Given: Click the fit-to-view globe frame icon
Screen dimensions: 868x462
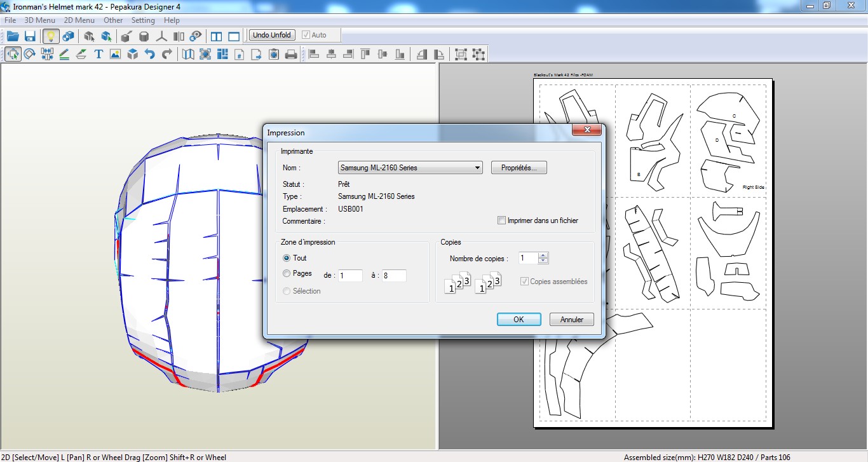Looking at the screenshot, I should 205,55.
